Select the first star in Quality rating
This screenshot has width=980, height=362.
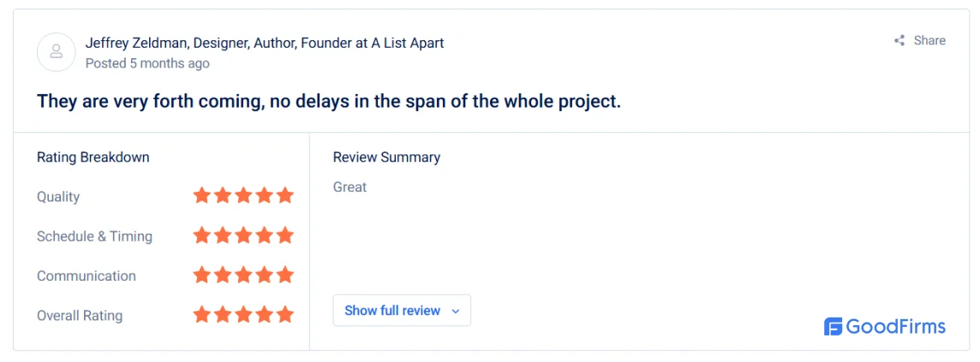201,195
